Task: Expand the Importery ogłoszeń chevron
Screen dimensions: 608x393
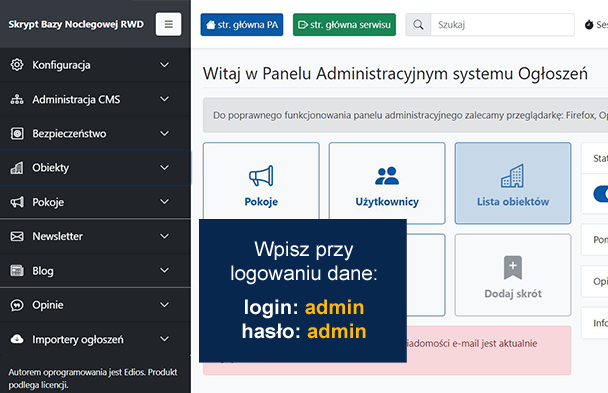Action: coord(165,339)
